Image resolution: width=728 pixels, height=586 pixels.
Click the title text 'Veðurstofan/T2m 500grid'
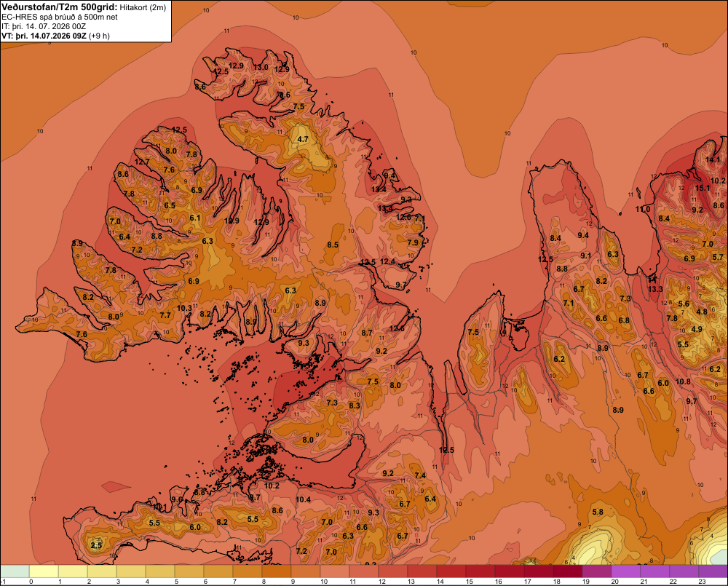pos(60,7)
